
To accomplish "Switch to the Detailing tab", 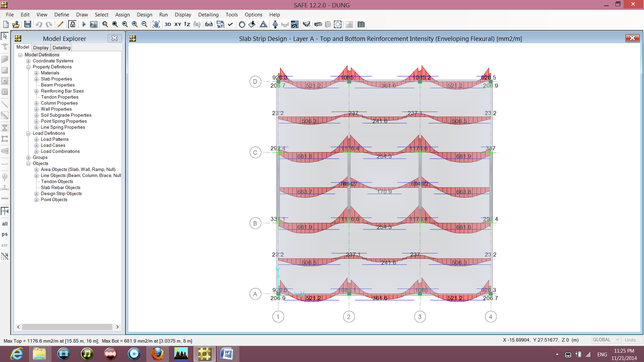I will click(x=61, y=48).
